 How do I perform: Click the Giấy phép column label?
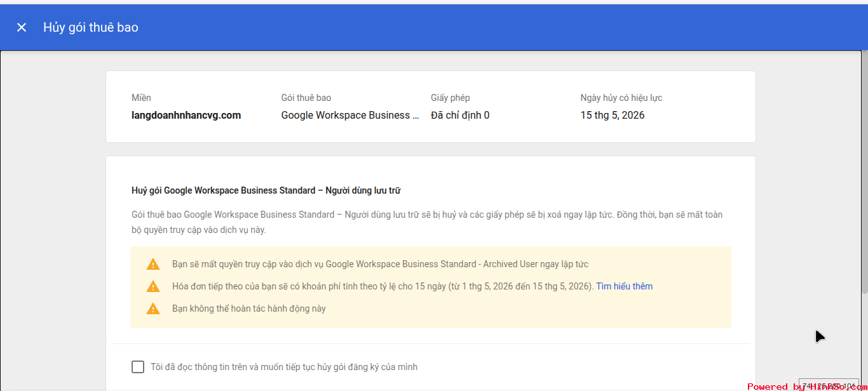tap(451, 98)
